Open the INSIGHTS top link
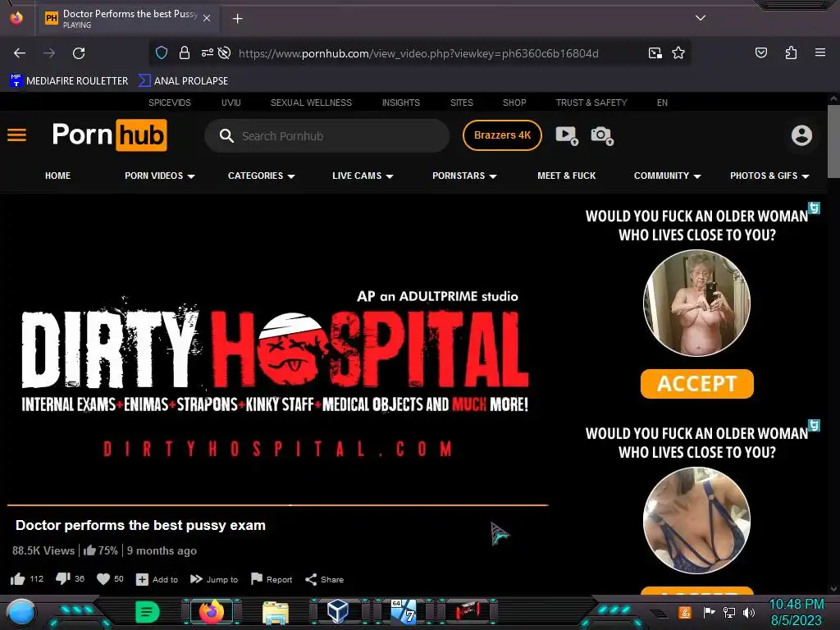 point(400,103)
